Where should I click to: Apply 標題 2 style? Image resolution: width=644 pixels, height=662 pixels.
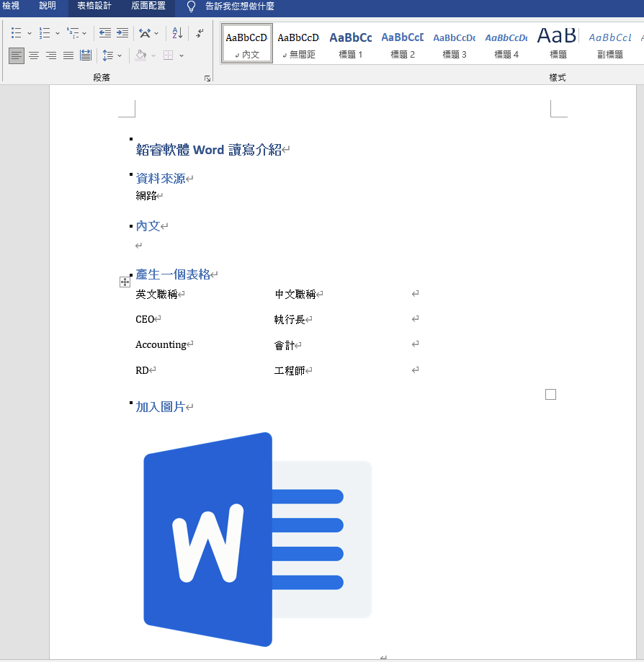(x=403, y=43)
